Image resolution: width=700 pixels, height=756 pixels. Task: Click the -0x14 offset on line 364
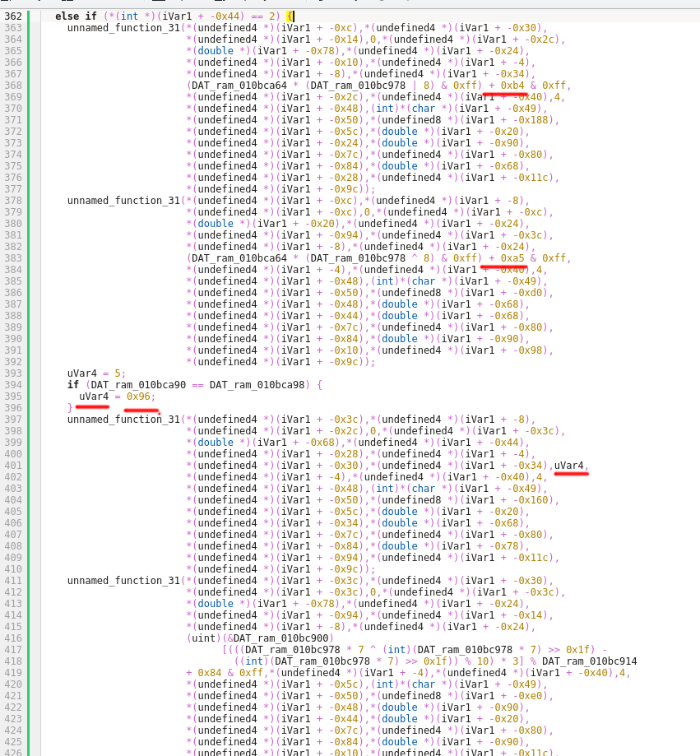point(343,39)
